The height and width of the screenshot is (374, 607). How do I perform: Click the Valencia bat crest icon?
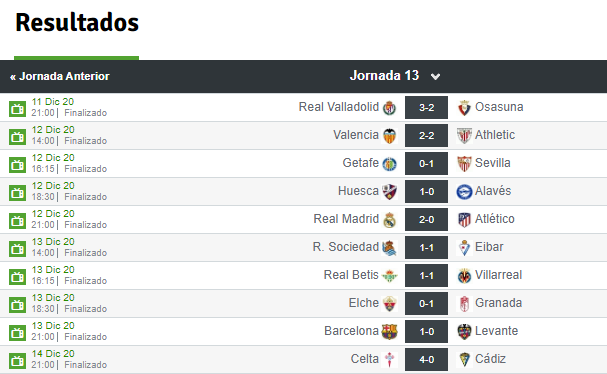coord(389,136)
